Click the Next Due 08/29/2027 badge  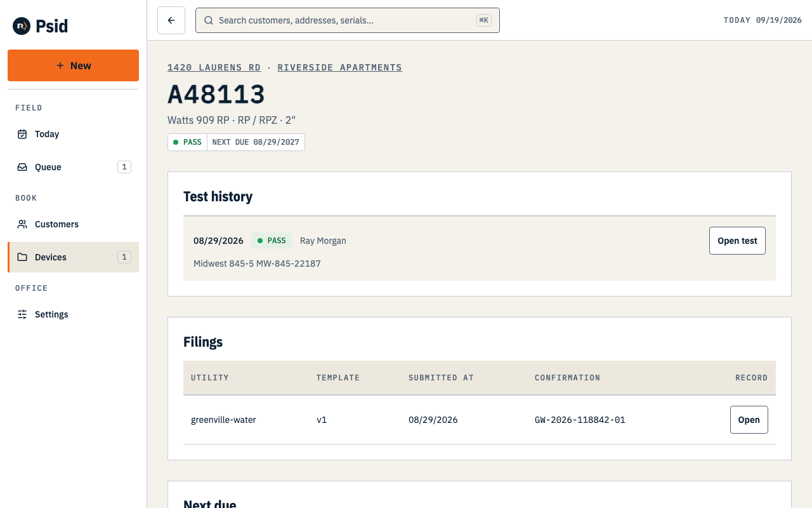(256, 142)
